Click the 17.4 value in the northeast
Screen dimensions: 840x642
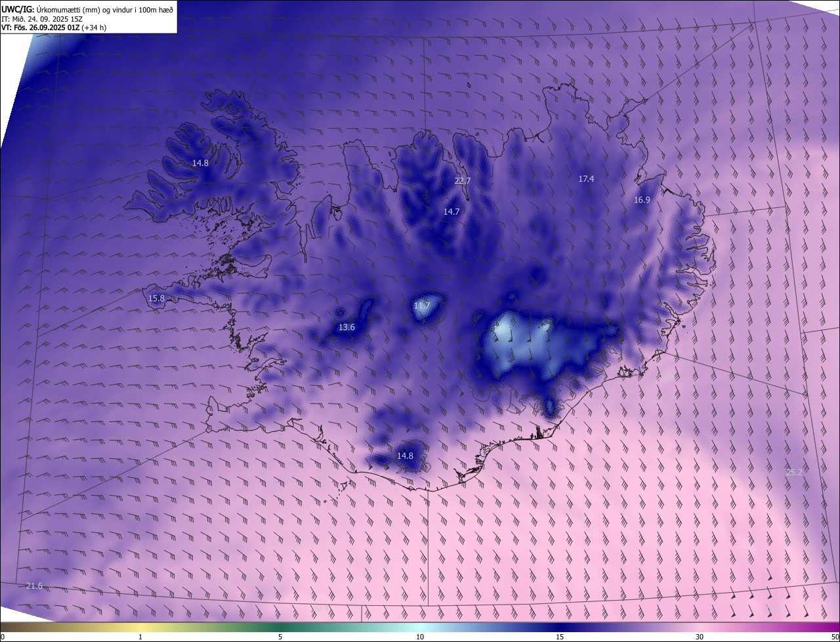[586, 179]
